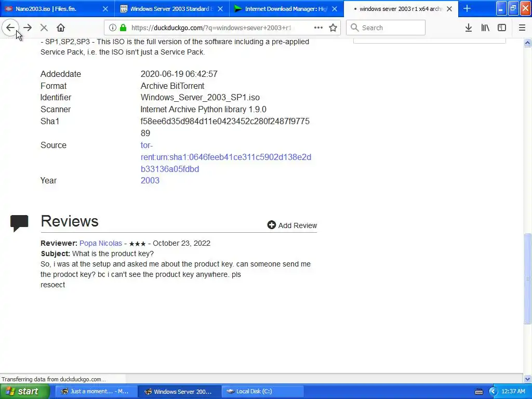The image size is (532, 399).
Task: Click the scrollbar down arrow
Action: 527,379
